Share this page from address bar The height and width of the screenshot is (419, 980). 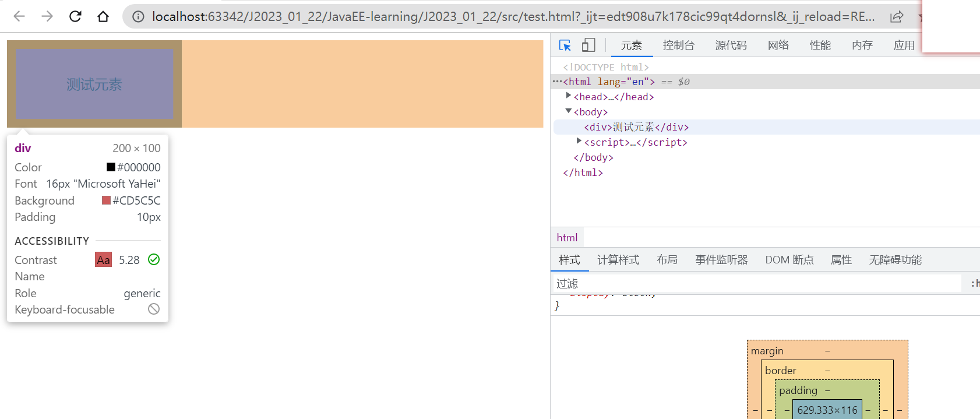pos(897,17)
